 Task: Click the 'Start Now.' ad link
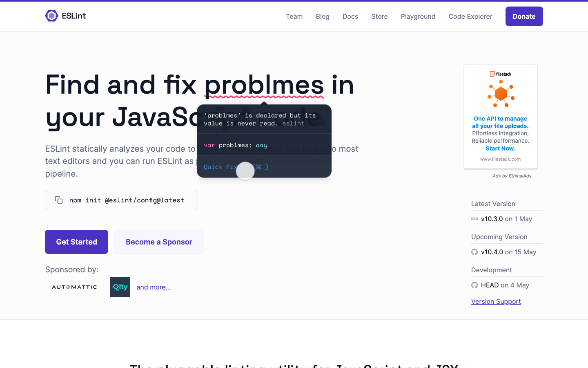point(500,148)
